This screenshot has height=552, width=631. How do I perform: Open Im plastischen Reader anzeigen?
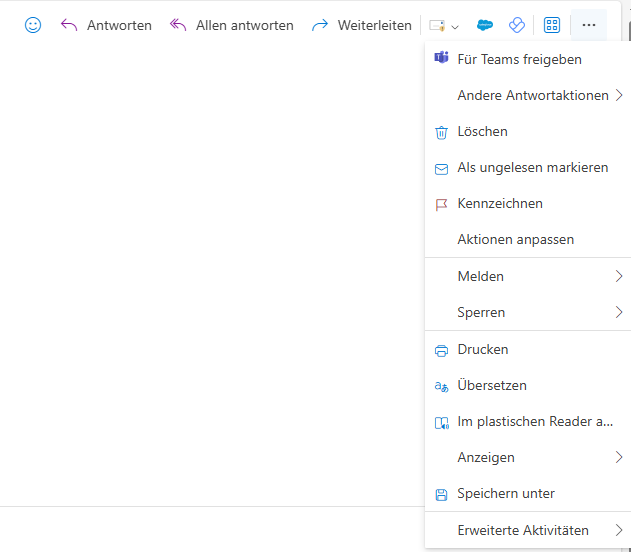coord(528,421)
